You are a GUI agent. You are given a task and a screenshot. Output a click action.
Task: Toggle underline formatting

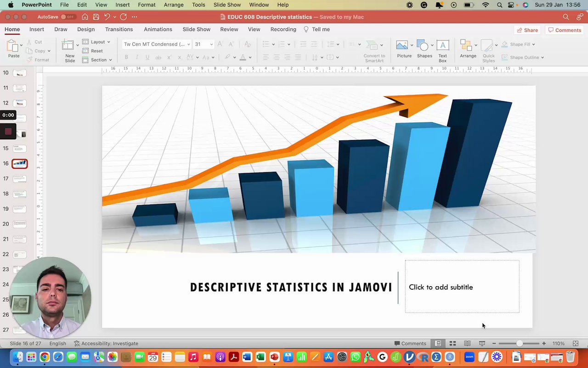147,57
